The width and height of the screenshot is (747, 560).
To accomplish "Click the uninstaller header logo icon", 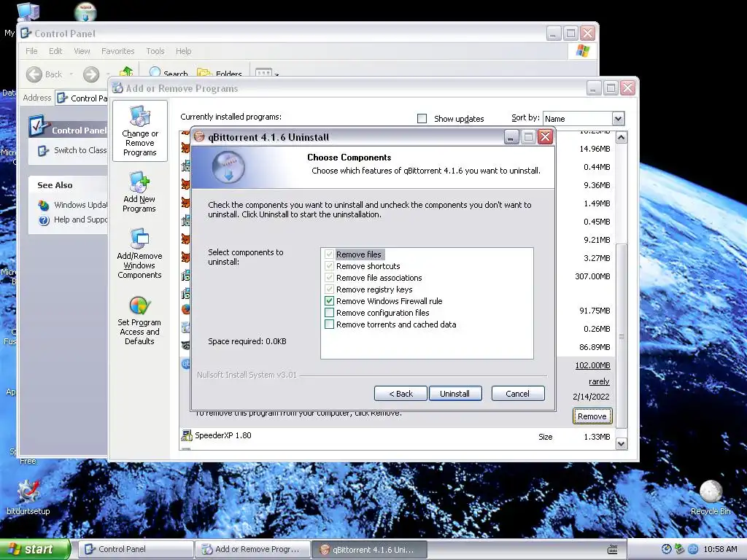I will 228,167.
